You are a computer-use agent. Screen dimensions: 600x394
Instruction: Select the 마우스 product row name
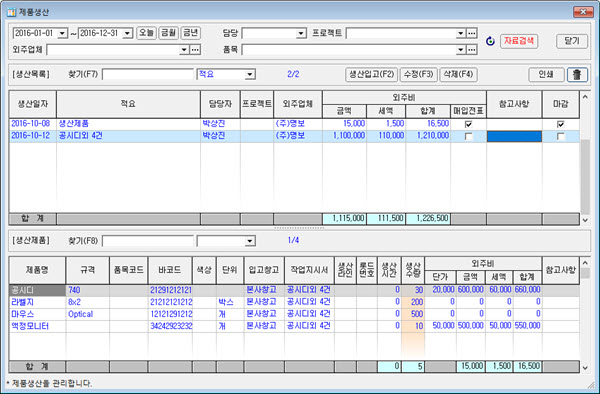37,314
